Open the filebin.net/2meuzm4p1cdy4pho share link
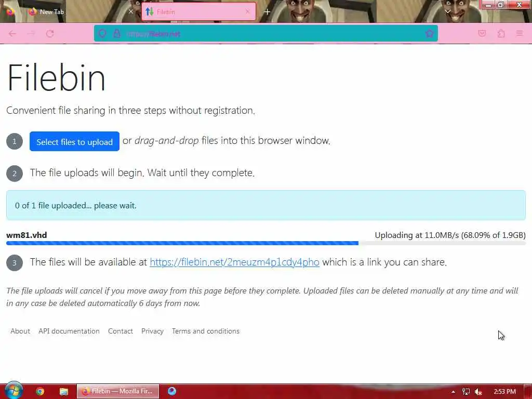This screenshot has width=532, height=399. [x=234, y=262]
